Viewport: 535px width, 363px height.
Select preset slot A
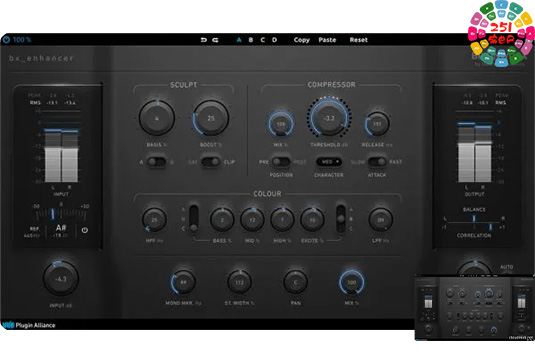(239, 40)
